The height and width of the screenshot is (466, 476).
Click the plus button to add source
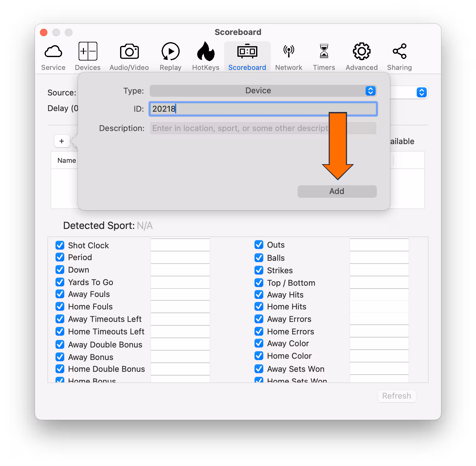(62, 141)
